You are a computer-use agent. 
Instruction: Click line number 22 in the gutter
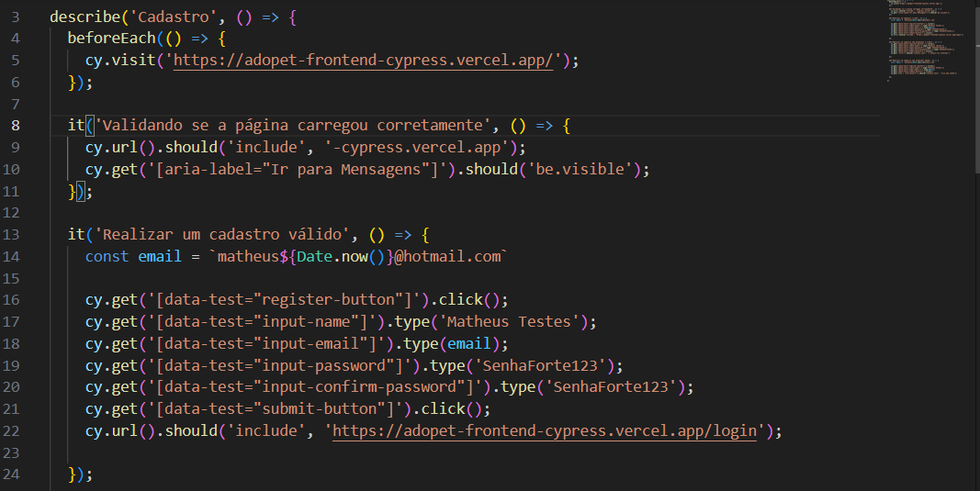pos(11,431)
